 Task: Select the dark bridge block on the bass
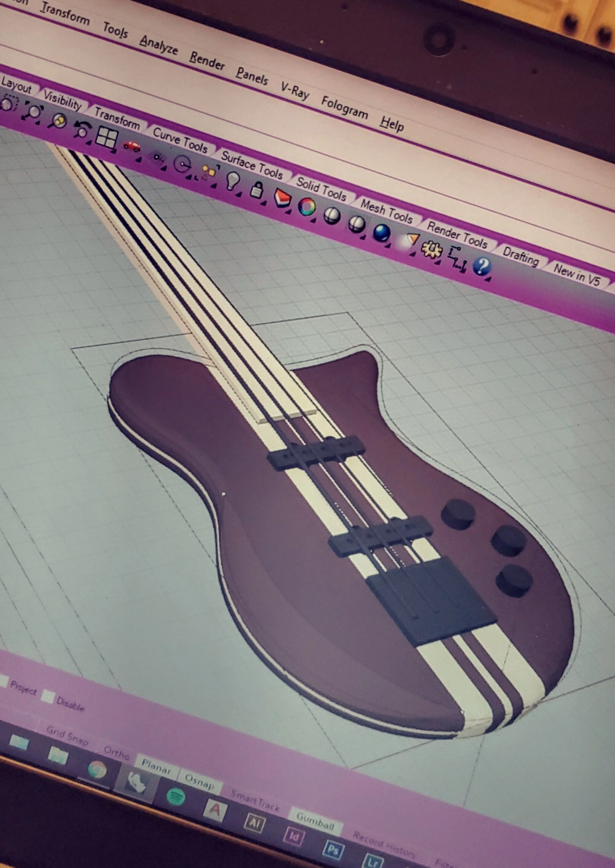point(431,602)
